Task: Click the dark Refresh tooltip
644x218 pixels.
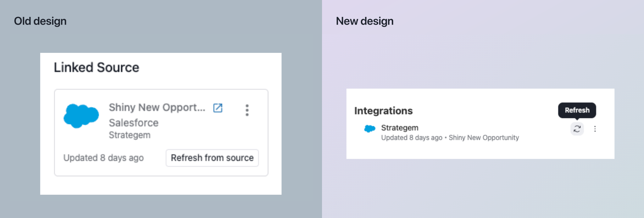Action: (577, 110)
